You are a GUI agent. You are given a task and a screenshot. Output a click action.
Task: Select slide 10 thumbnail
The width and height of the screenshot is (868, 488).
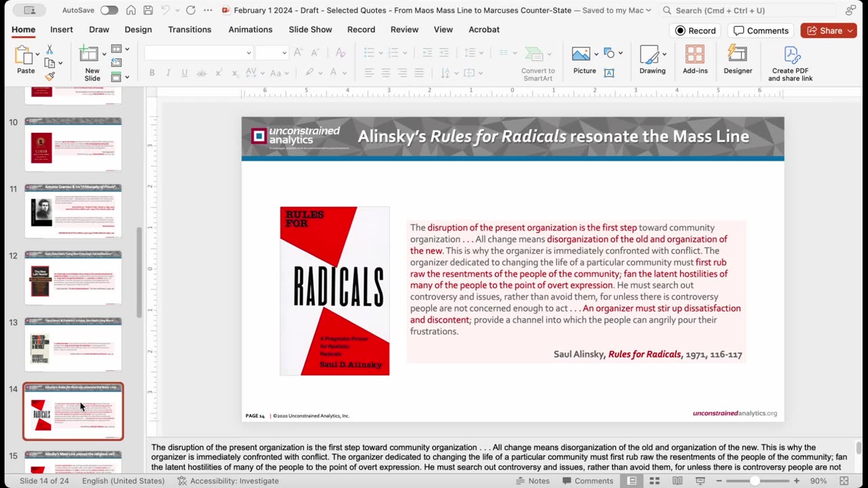click(73, 144)
